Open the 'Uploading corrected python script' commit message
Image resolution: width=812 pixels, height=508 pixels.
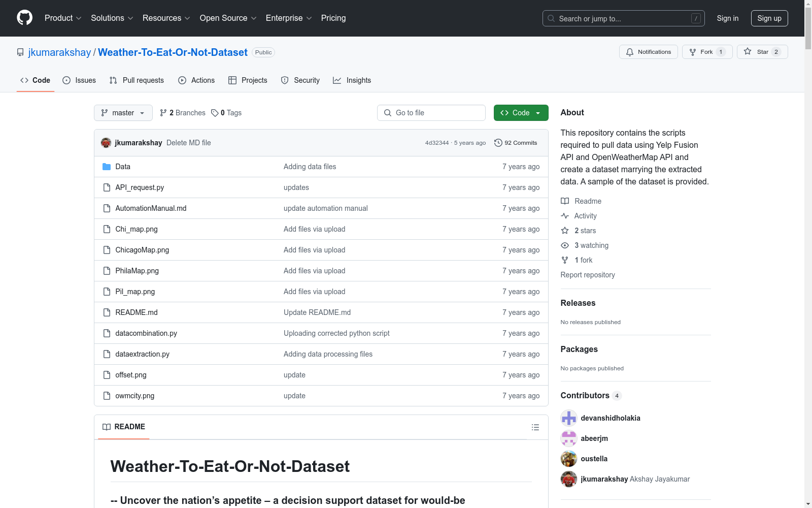336,333
